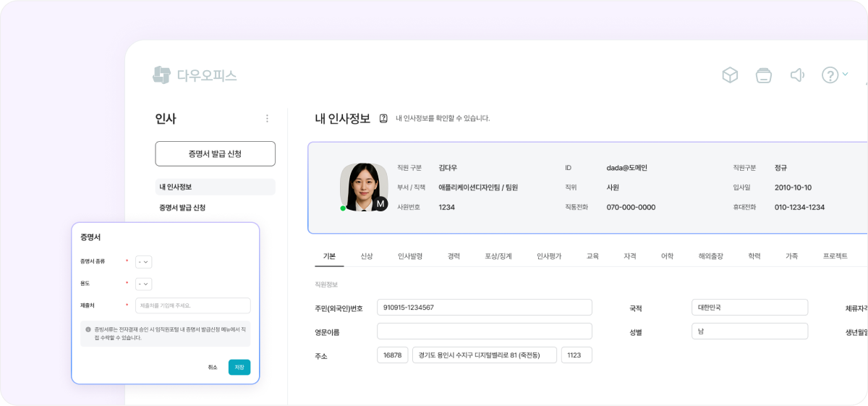This screenshot has height=406, width=868.
Task: Click the 증명서 발급 신청 outlined button
Action: tap(216, 153)
